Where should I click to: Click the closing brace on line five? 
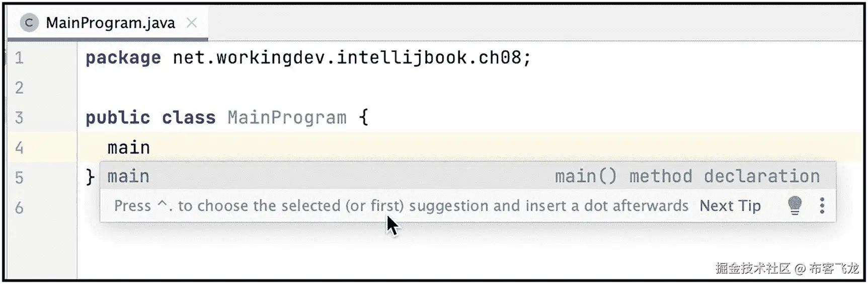pyautogui.click(x=90, y=177)
